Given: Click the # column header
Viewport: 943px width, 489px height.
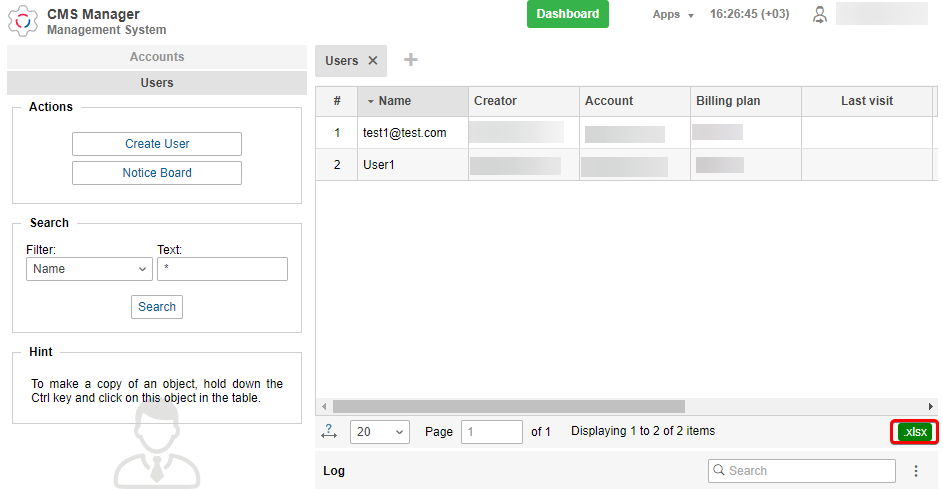Looking at the screenshot, I should coord(337,101).
